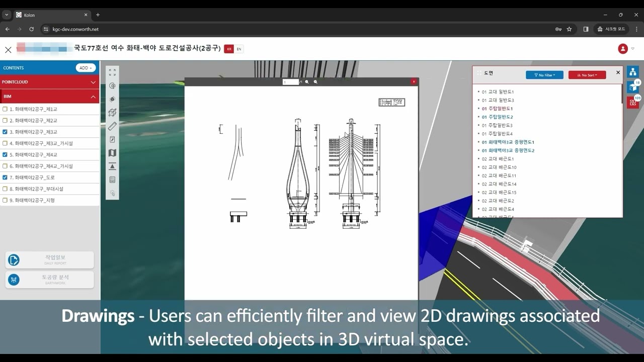This screenshot has width=644, height=362.
Task: Open drawing 01 교대 일반도1
Action: [x=498, y=92]
